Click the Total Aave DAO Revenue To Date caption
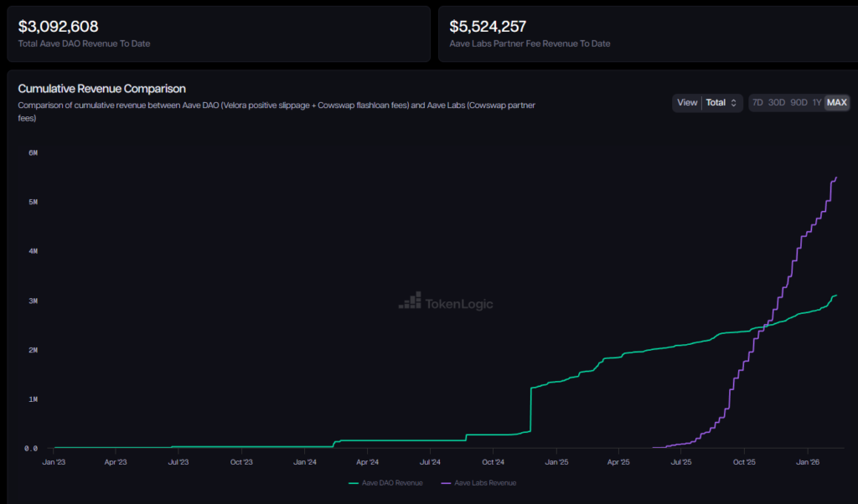This screenshot has width=858, height=504. tap(84, 44)
